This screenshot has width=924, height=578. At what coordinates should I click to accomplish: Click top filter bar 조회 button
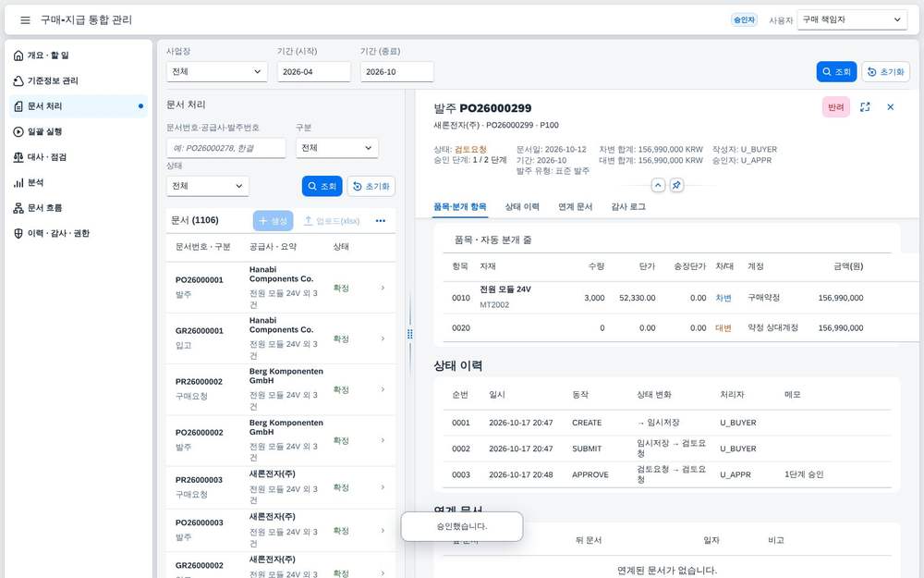837,72
